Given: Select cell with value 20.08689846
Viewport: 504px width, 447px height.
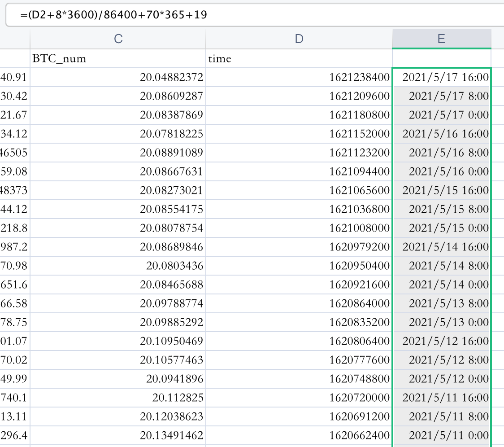Looking at the screenshot, I should tap(118, 247).
